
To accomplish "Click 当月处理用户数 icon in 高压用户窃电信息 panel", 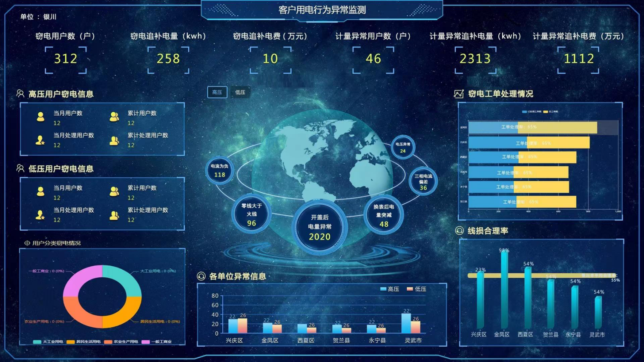I will [x=40, y=140].
